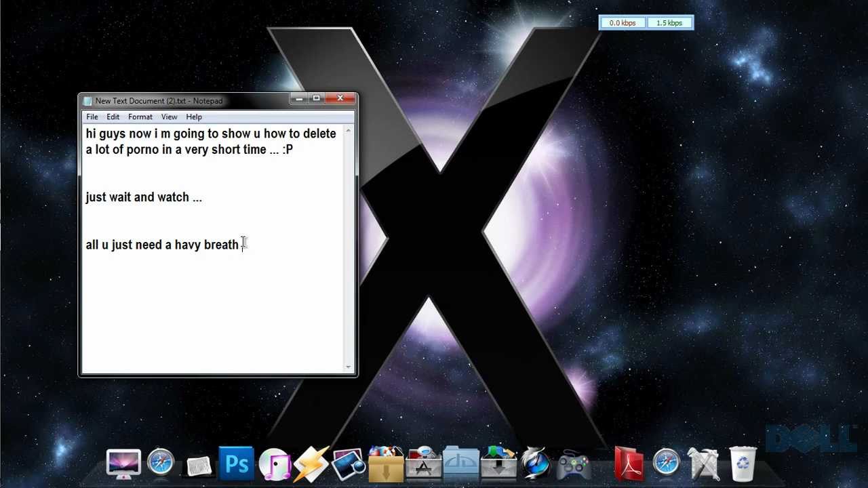Click the Notepad title bar document icon
Viewport: 868px width, 488px height.
(x=87, y=101)
